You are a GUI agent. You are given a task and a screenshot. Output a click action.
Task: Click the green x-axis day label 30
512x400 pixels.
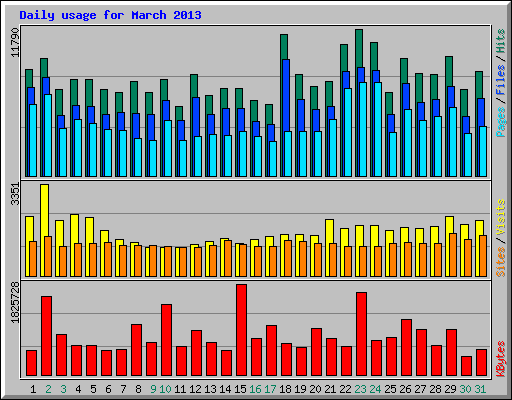click(465, 389)
